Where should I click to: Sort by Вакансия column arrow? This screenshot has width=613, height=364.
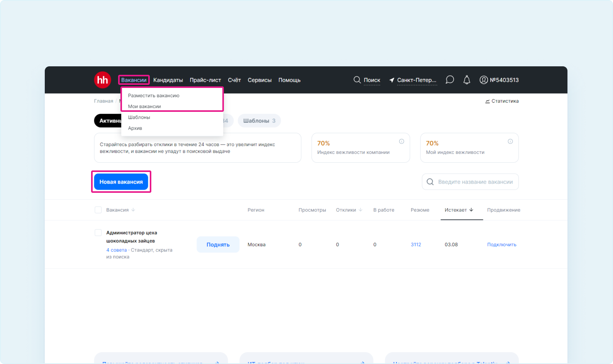(133, 210)
